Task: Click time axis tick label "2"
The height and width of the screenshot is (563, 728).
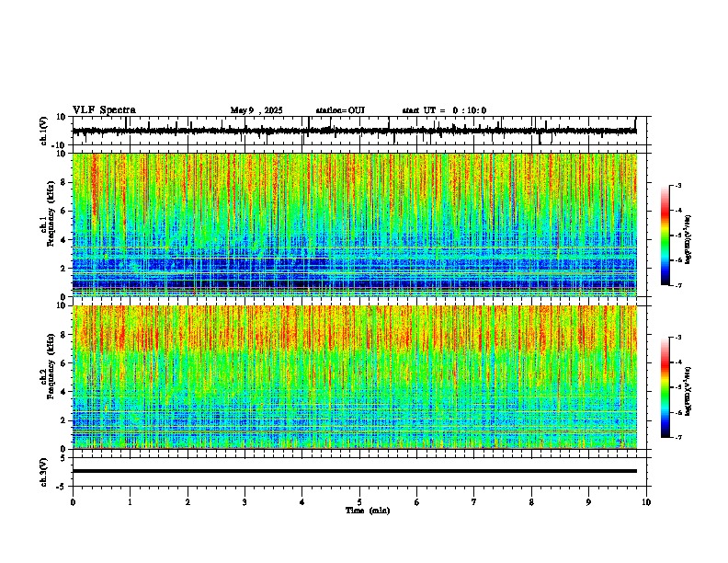Action: point(188,502)
